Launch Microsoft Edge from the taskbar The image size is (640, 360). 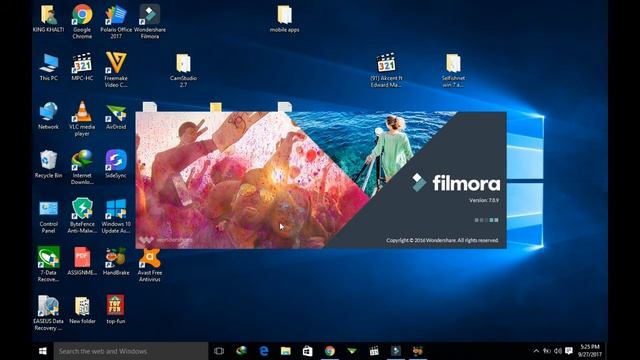coord(264,351)
